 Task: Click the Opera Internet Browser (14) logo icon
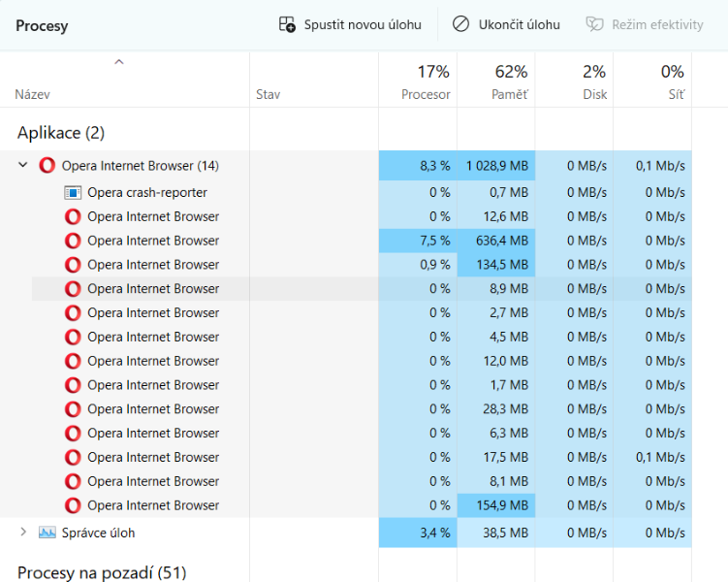(x=47, y=165)
